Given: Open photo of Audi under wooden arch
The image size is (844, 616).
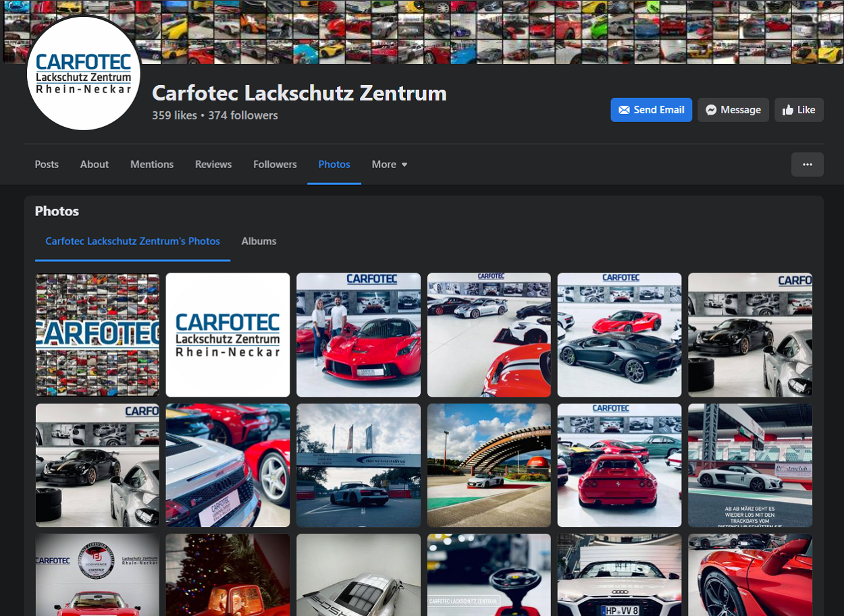Looking at the screenshot, I should 489,465.
